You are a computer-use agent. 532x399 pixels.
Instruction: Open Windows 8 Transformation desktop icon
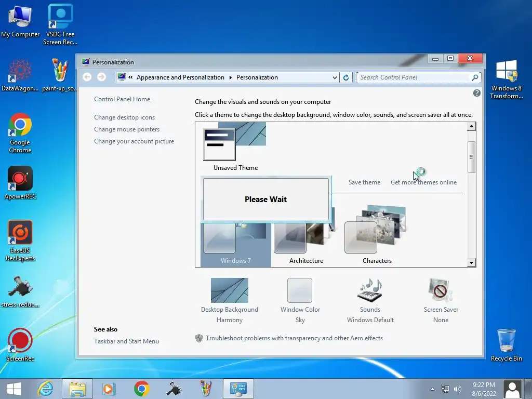pyautogui.click(x=506, y=79)
